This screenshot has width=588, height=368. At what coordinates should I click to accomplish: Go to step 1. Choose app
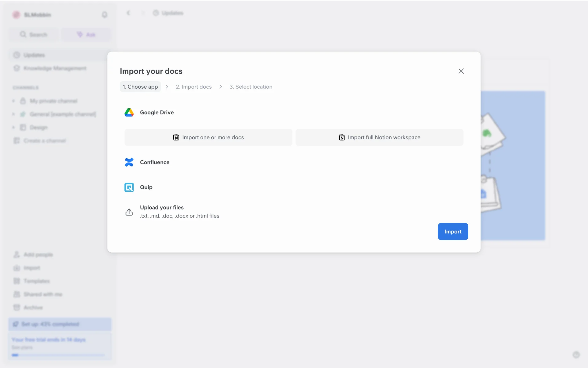140,87
